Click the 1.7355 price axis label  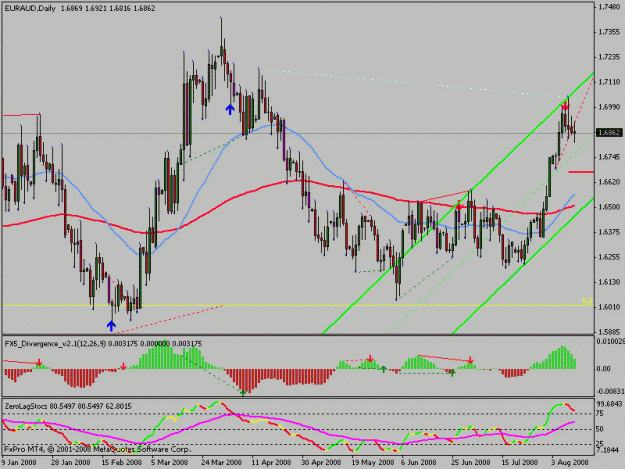[x=609, y=32]
